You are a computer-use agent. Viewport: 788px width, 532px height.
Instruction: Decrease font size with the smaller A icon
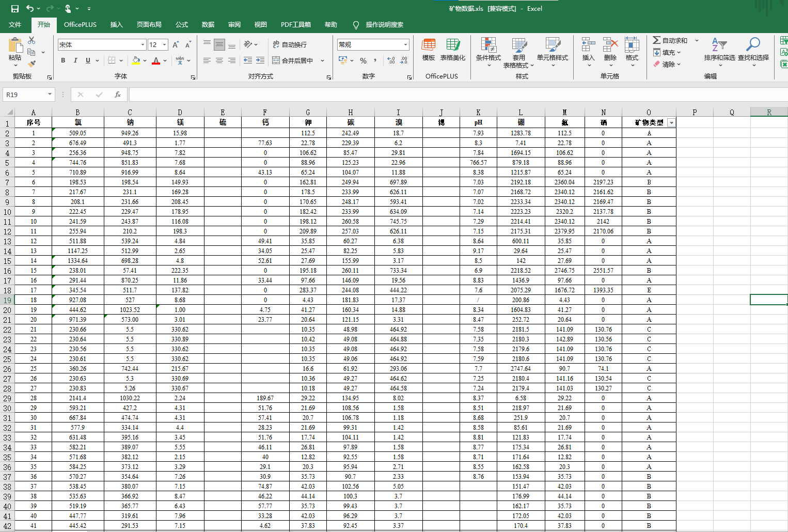pos(188,45)
